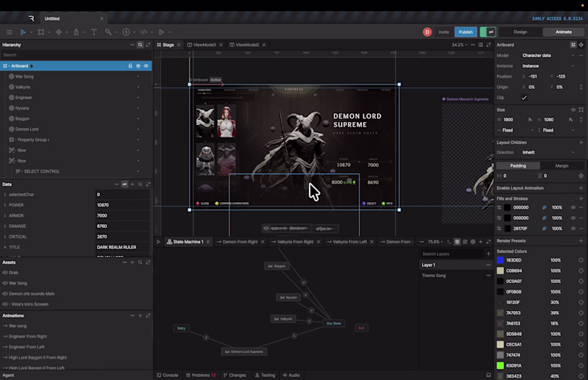Image resolution: width=588 pixels, height=380 pixels.
Task: Switch to the ViewModel1 tab
Action: coord(205,45)
